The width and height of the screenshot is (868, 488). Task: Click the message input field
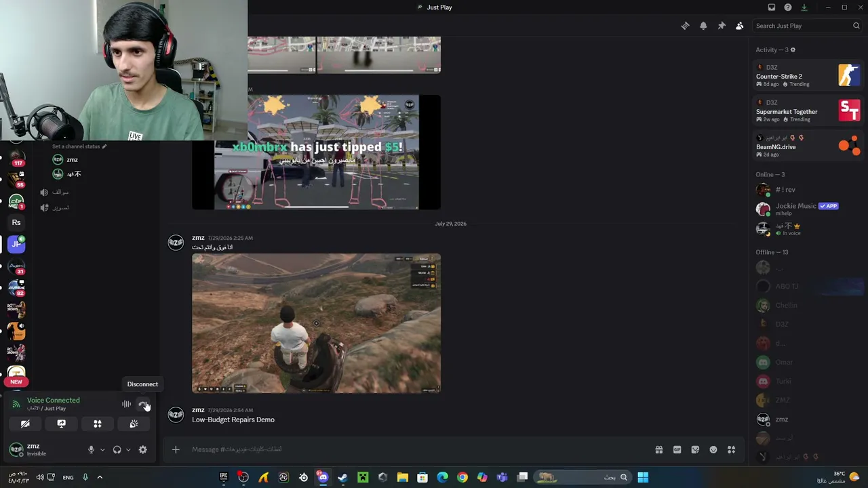(x=417, y=449)
